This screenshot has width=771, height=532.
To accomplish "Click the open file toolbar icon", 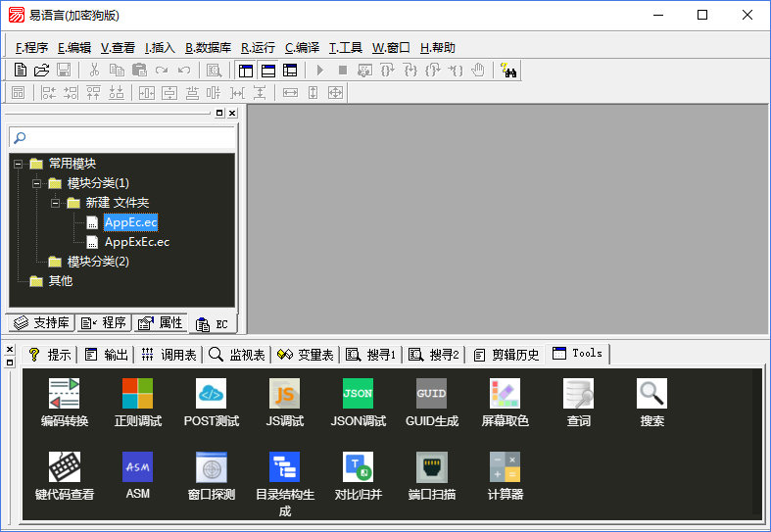I will (41, 71).
